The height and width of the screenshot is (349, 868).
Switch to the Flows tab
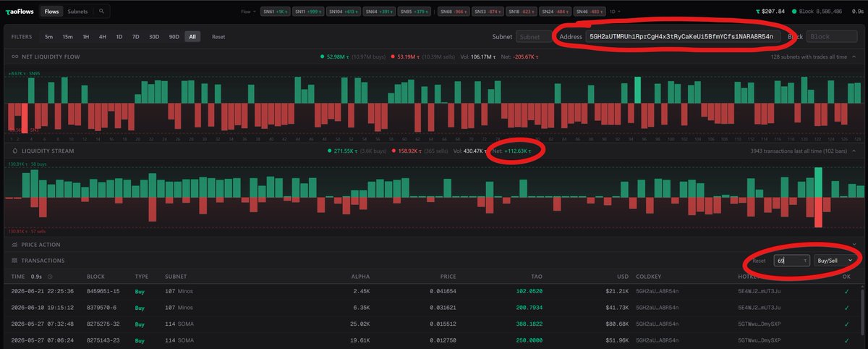coord(51,12)
